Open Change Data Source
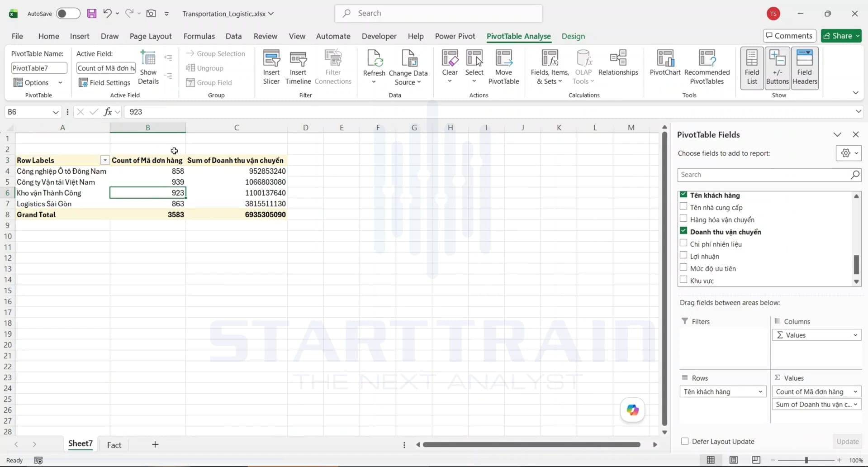 408,67
